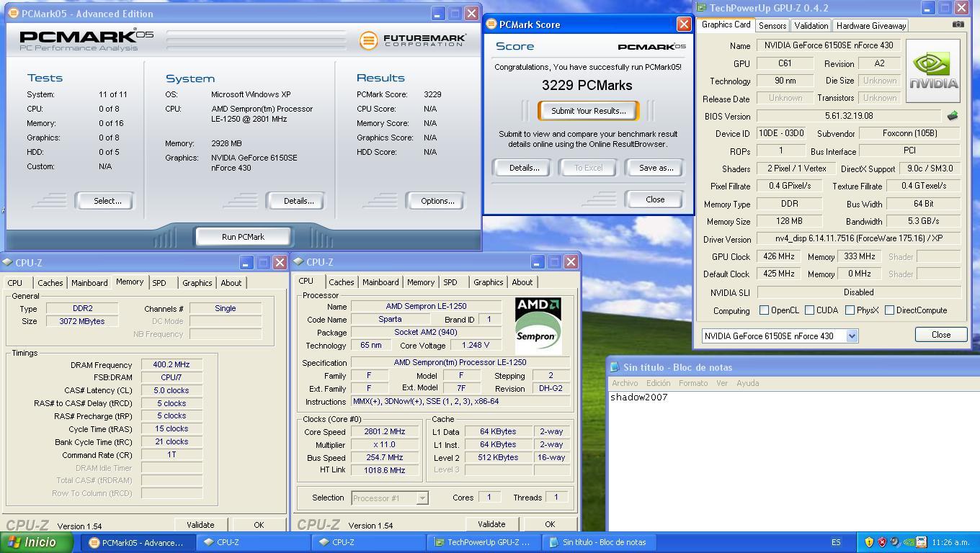
Task: Click Validate in right CPU-Z window
Action: 491,524
